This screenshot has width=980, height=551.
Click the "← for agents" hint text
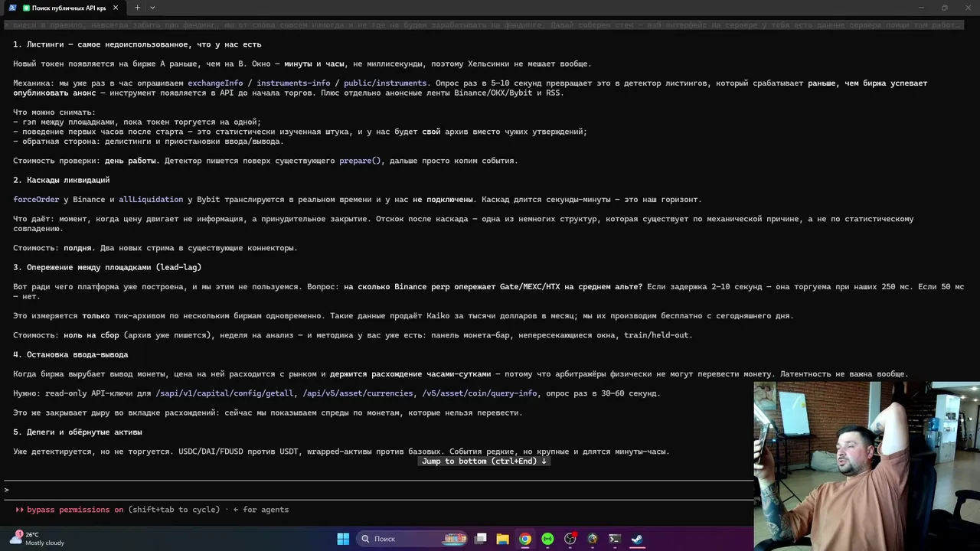tap(261, 510)
